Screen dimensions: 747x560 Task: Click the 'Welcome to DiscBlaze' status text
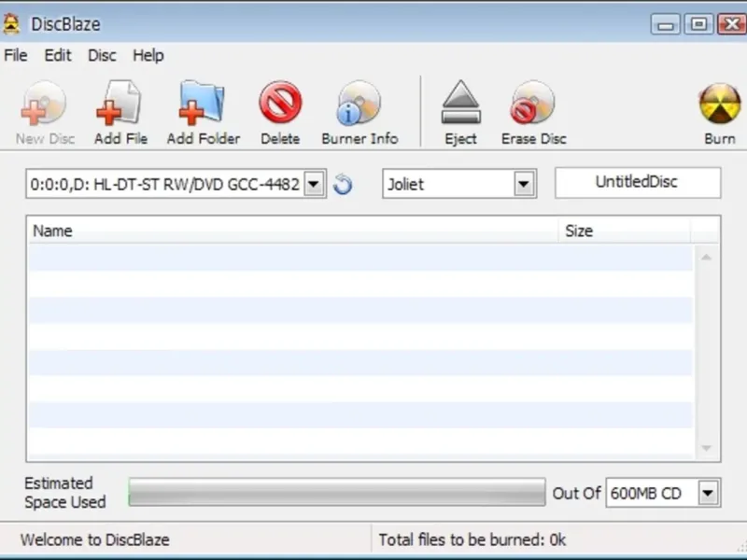(95, 539)
